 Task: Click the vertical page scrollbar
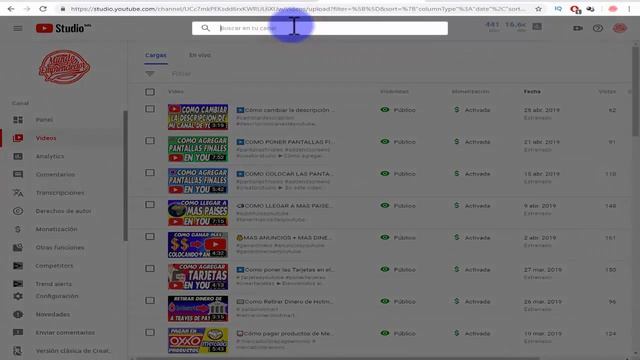click(x=636, y=92)
